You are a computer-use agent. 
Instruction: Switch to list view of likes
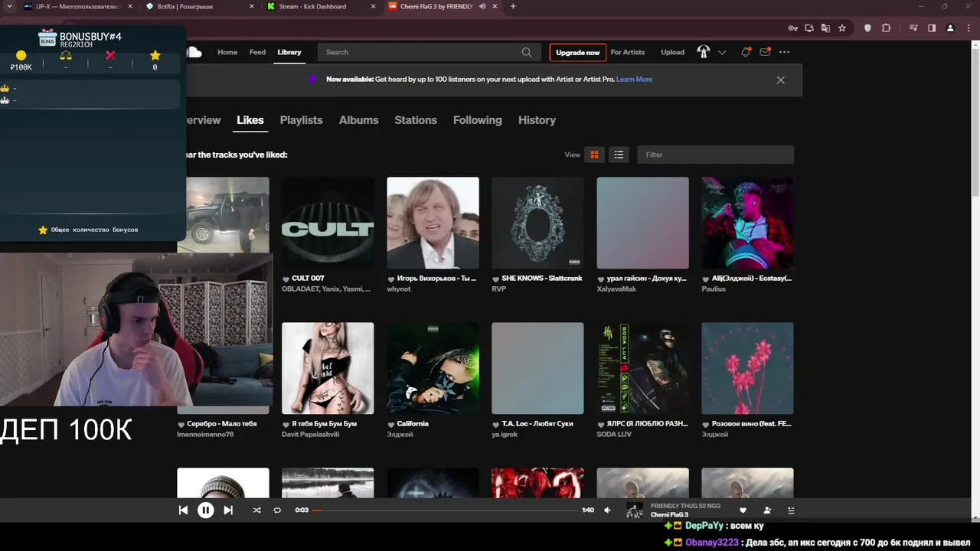tap(619, 155)
